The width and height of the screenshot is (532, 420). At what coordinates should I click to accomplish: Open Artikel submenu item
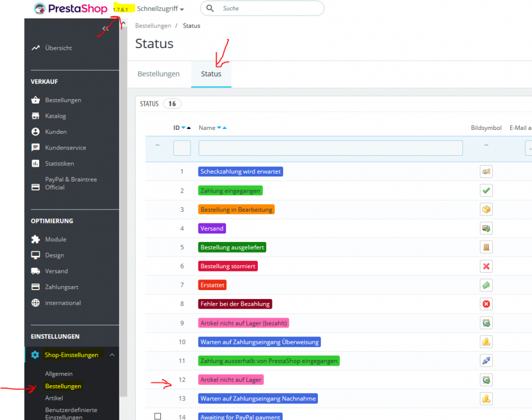(54, 398)
